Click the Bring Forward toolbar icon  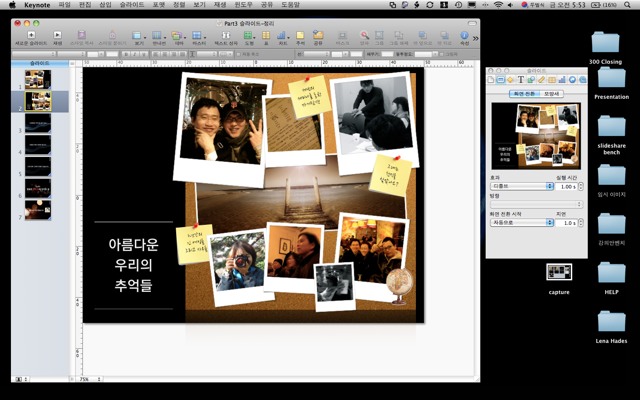(x=423, y=36)
